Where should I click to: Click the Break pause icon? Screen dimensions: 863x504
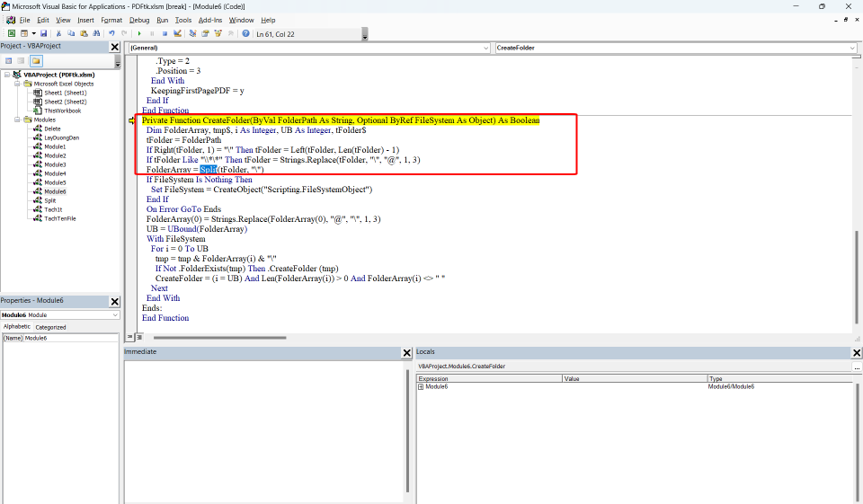click(152, 33)
